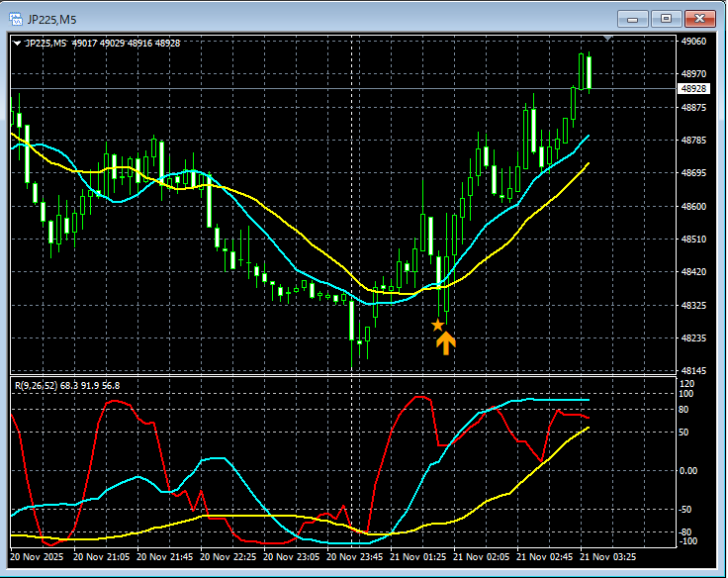Click the chart shift triangle marker
The height and width of the screenshot is (578, 728).
coord(607,38)
